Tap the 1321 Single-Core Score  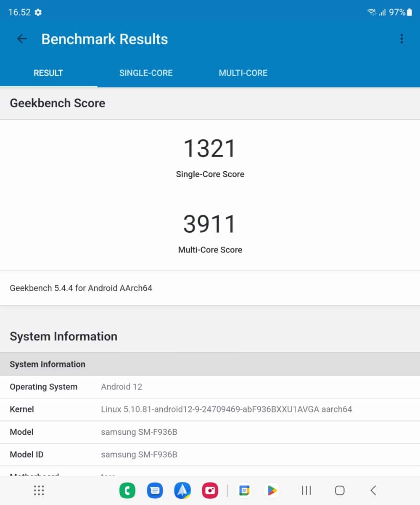(x=210, y=149)
